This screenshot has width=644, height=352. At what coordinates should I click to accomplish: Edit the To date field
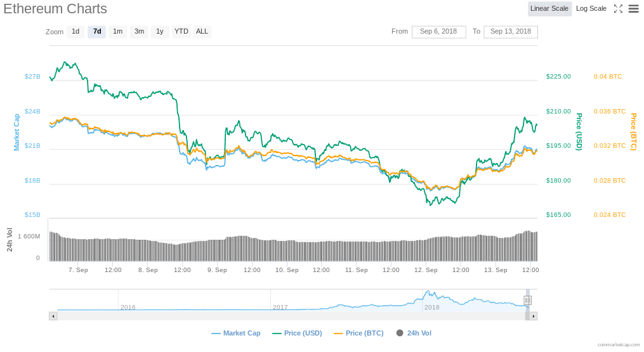[x=511, y=32]
